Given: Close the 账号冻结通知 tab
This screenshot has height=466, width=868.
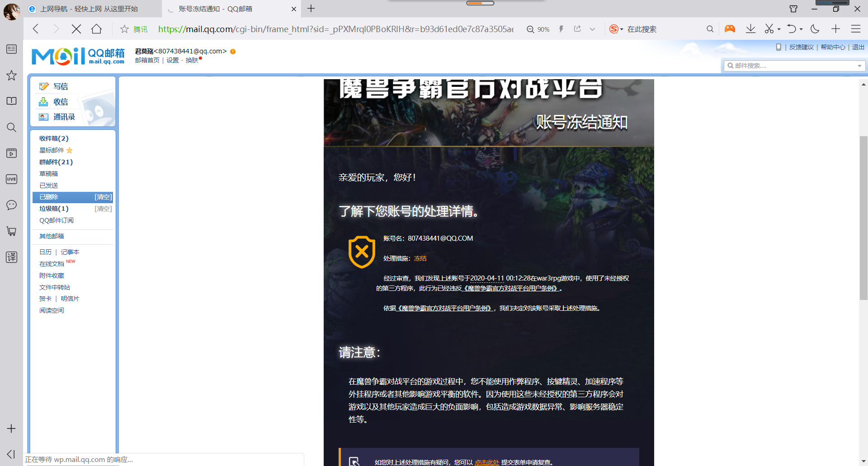Looking at the screenshot, I should coord(294,9).
